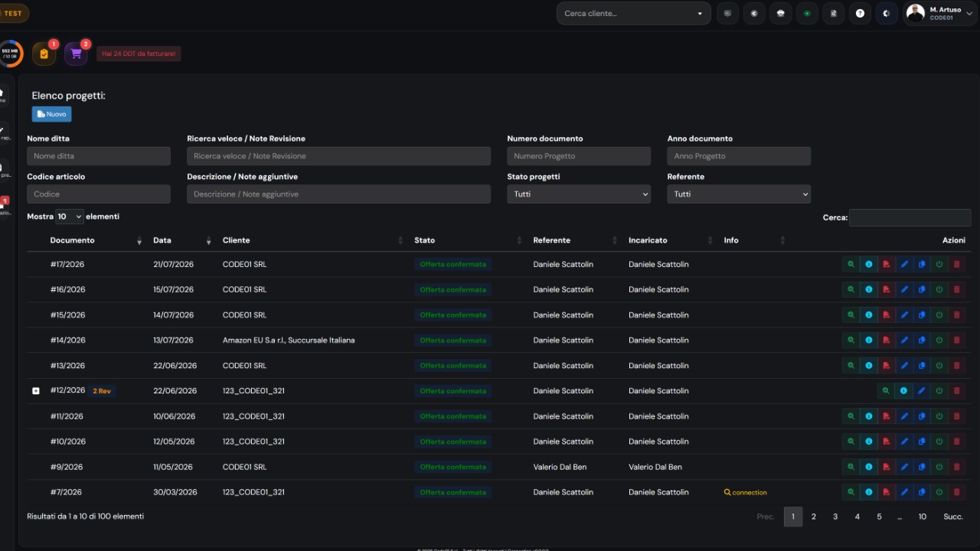Toggle power status of document #11/2026

coord(939,416)
